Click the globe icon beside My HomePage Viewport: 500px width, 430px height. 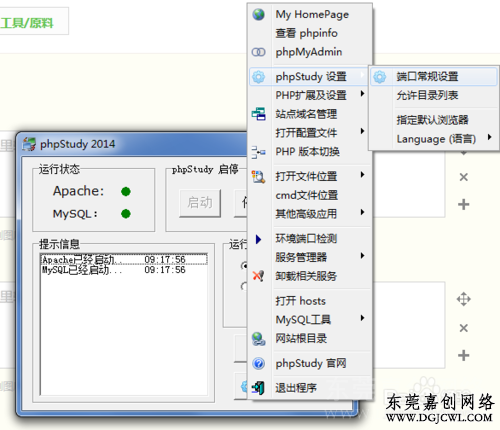[x=258, y=14]
